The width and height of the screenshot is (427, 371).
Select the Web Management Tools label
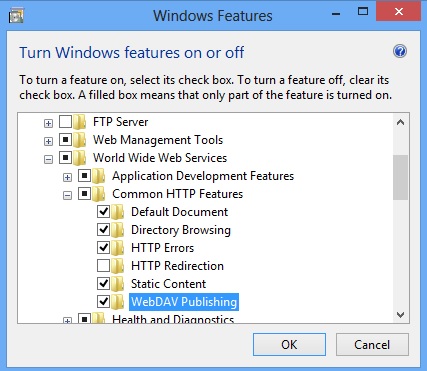coord(158,140)
